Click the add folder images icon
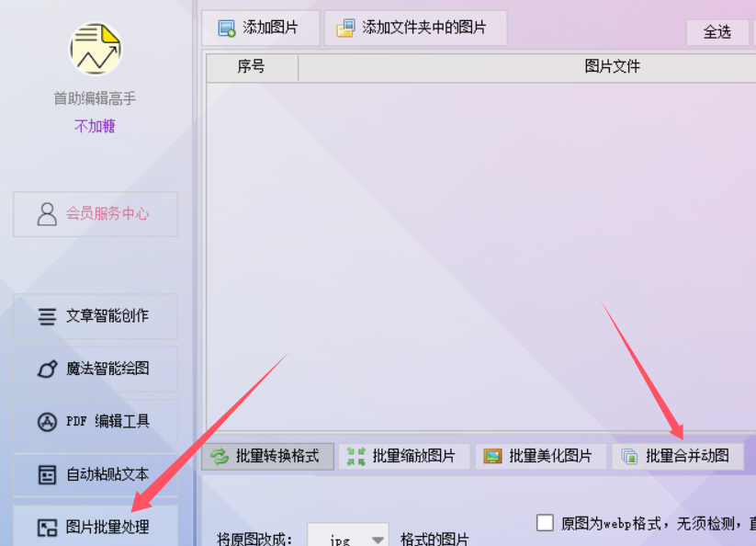The image size is (756, 546). pyautogui.click(x=345, y=28)
